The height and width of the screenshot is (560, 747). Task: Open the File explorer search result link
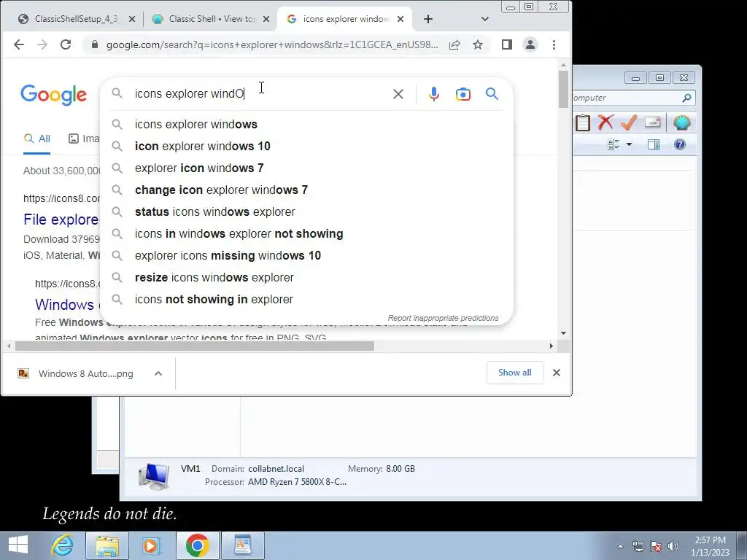tap(61, 219)
